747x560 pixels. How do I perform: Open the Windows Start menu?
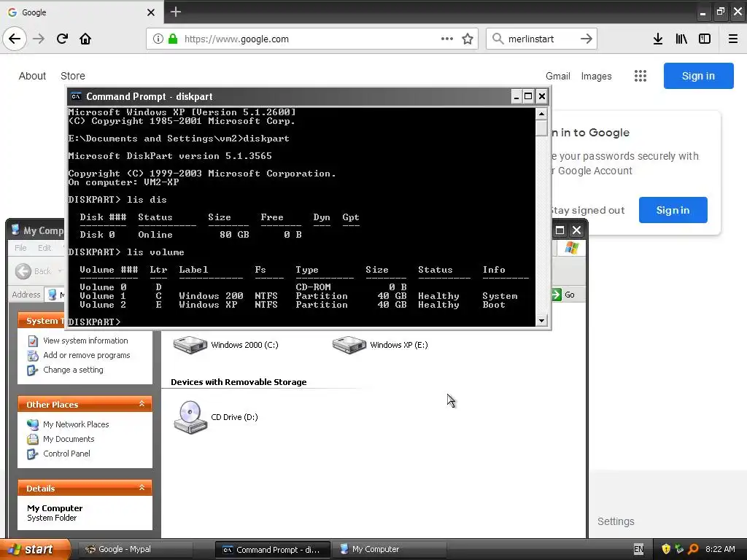(x=34, y=549)
